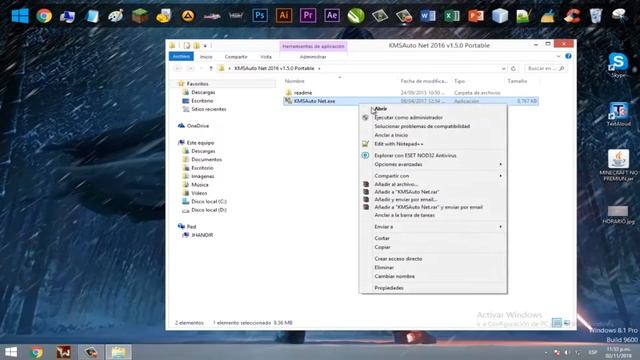The width and height of the screenshot is (640, 360).
Task: Open quick access toolbar dropdown arrow
Action: (x=205, y=46)
